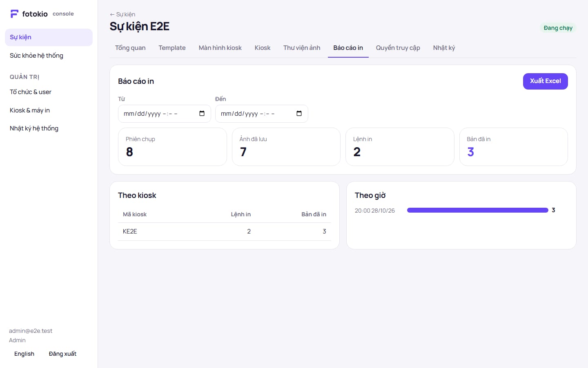Screen dimensions: 588x368
Task: Open calendar picker in the Đến field
Action: 299,114
